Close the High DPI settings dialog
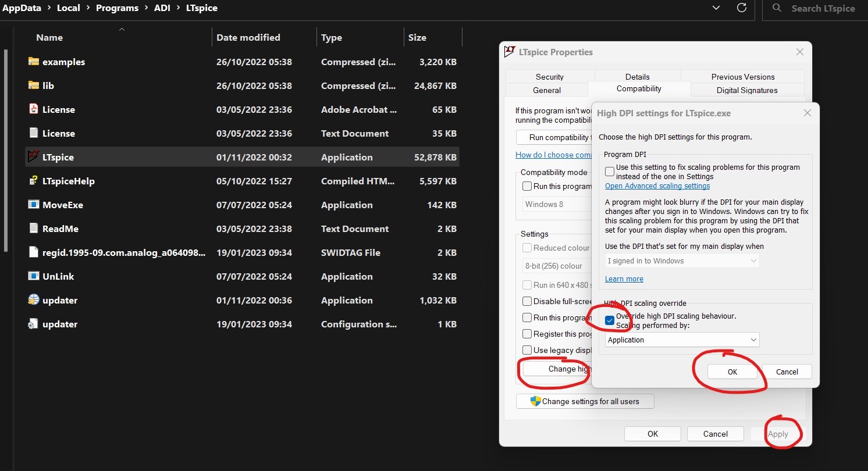This screenshot has height=471, width=868. [807, 113]
